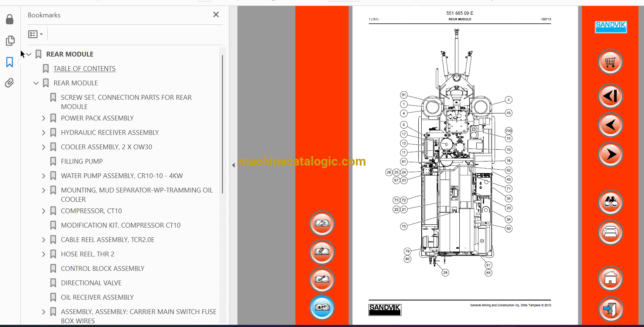Open the TABLE OF CONTENTS bookmark link
644x327 pixels.
coord(85,69)
